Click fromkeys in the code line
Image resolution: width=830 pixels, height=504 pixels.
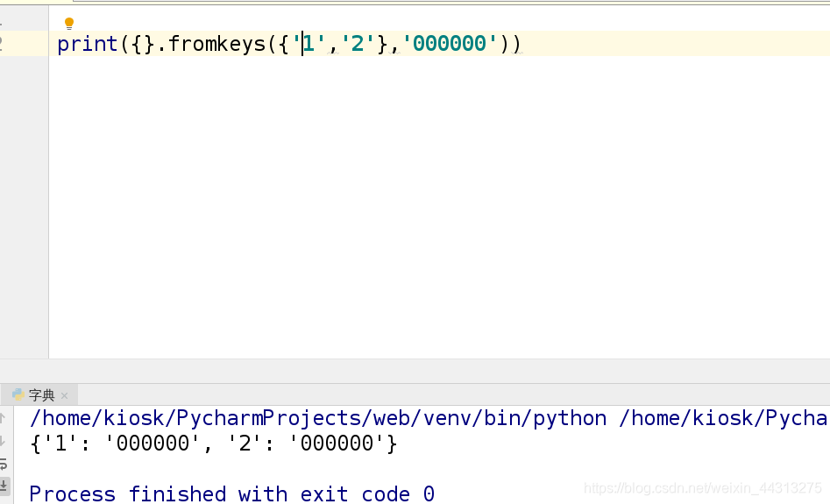tap(217, 44)
